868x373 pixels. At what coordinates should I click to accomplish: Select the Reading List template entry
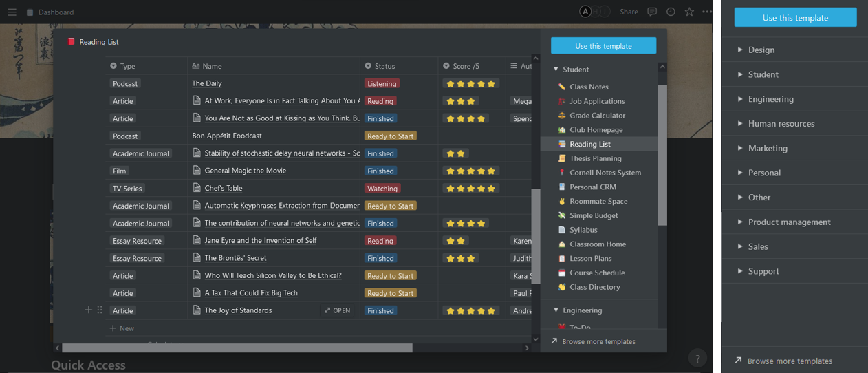[x=599, y=144]
